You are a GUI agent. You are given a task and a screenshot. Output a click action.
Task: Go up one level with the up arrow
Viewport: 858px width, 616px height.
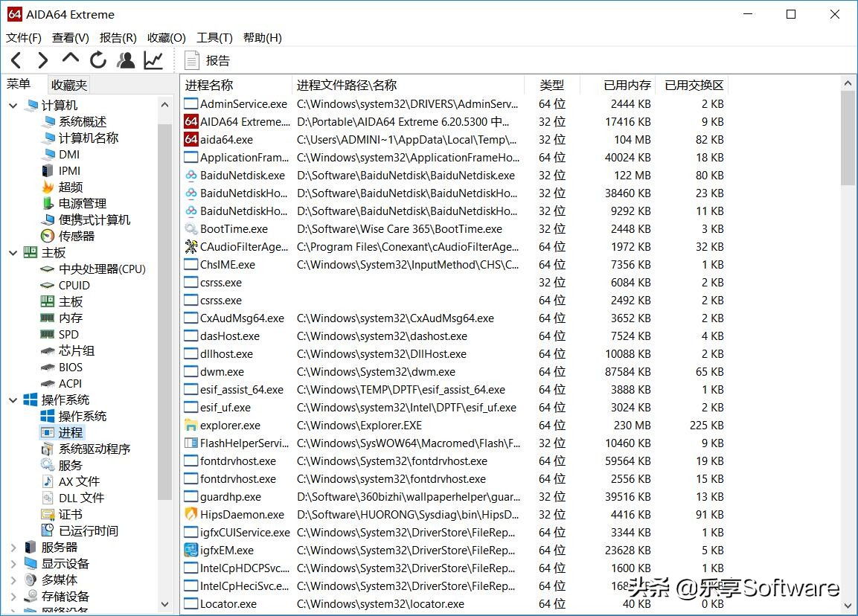(x=71, y=59)
